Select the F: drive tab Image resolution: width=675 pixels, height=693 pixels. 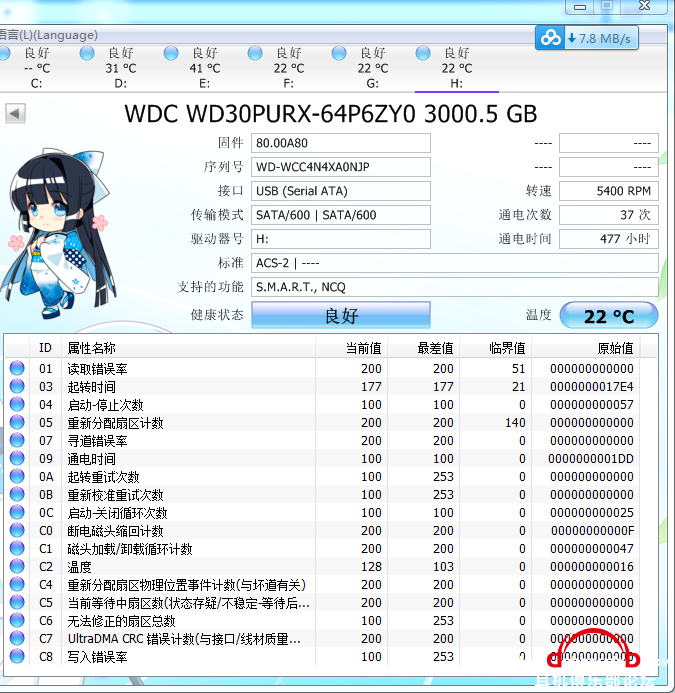[289, 68]
